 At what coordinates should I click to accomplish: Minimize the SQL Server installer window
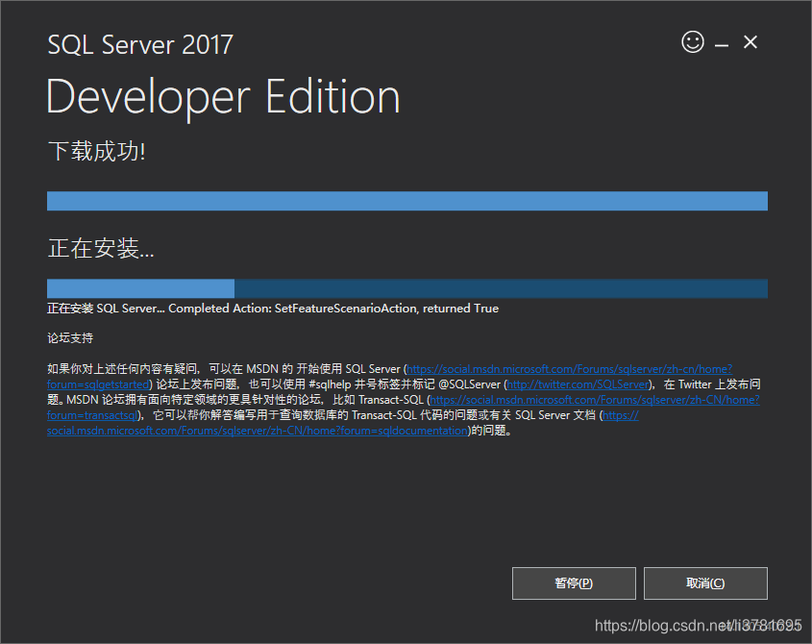[722, 45]
